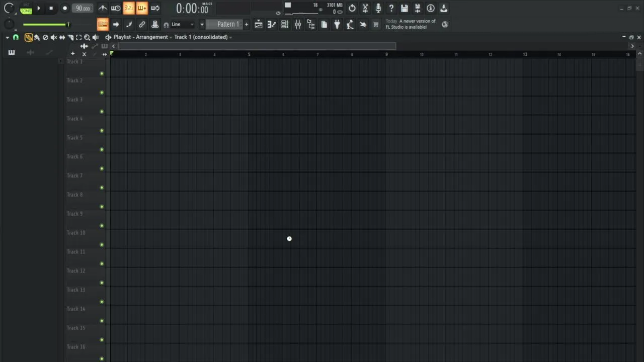
Task: Click the newer version available news message
Action: tap(411, 24)
